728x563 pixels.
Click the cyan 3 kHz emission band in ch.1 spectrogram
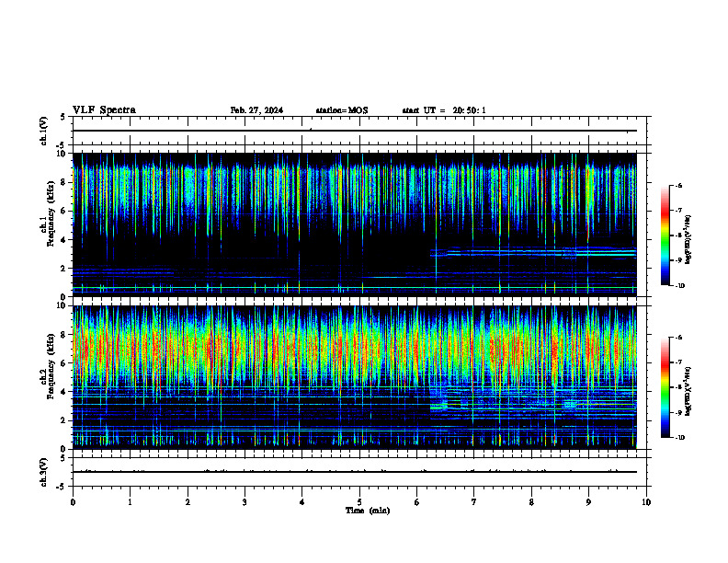pos(534,253)
